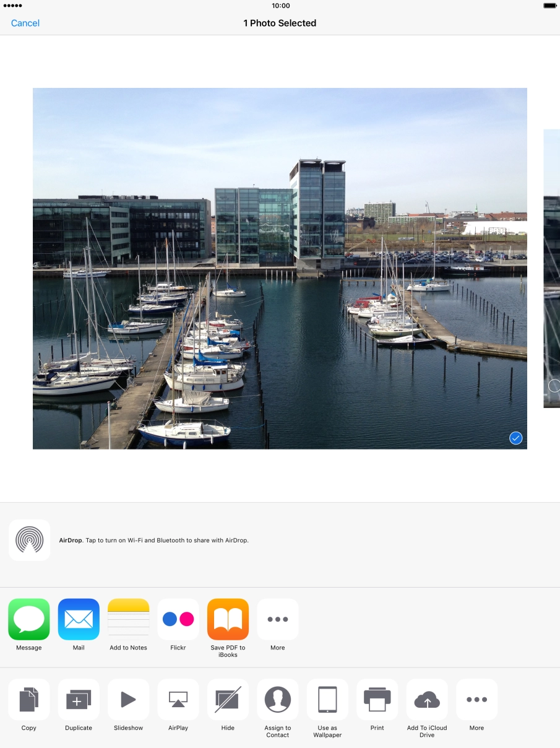Print the selected photo
Image resolution: width=560 pixels, height=748 pixels.
[x=377, y=700]
